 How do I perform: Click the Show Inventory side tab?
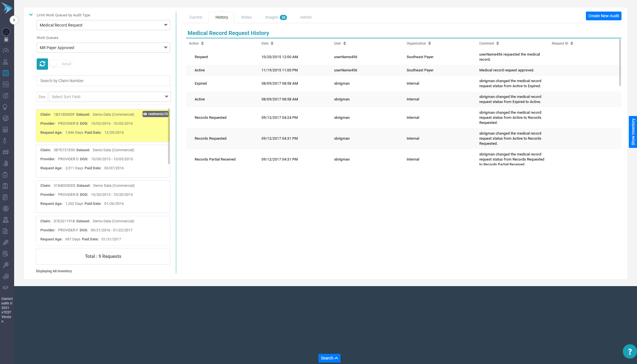click(633, 132)
